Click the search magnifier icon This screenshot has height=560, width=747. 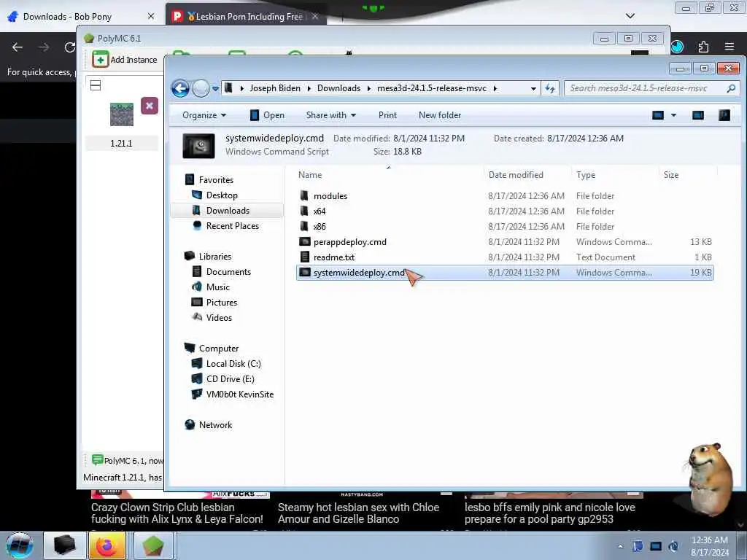[x=731, y=88]
